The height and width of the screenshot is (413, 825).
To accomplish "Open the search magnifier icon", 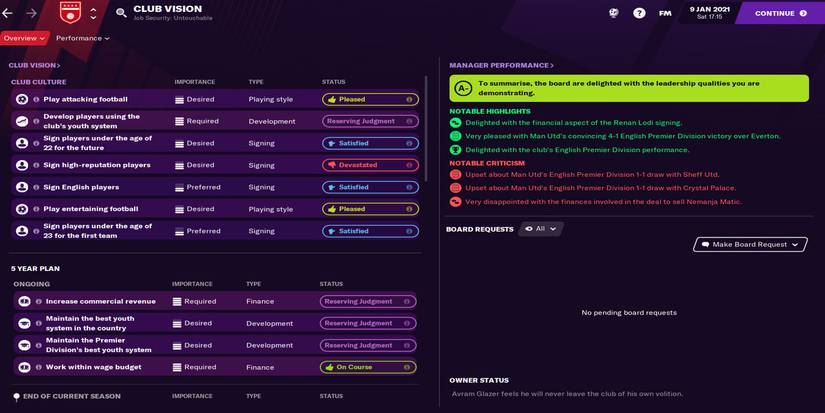I will pos(121,13).
